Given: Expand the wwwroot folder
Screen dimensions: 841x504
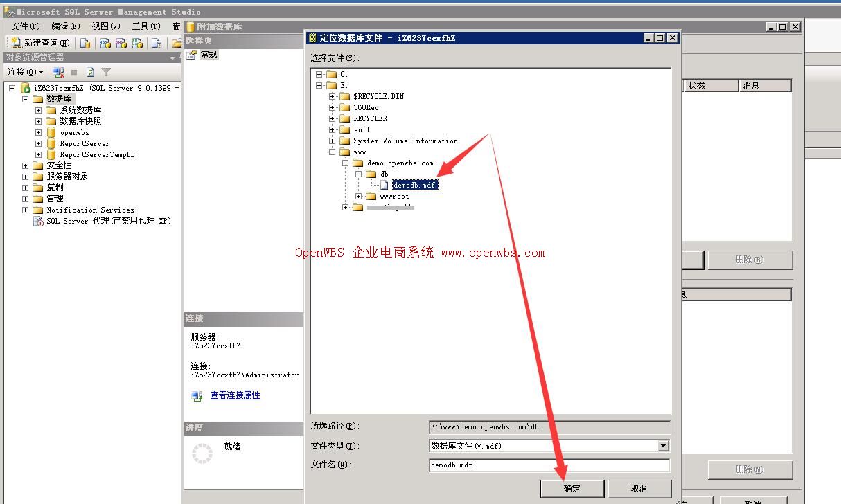Looking at the screenshot, I should pos(357,196).
